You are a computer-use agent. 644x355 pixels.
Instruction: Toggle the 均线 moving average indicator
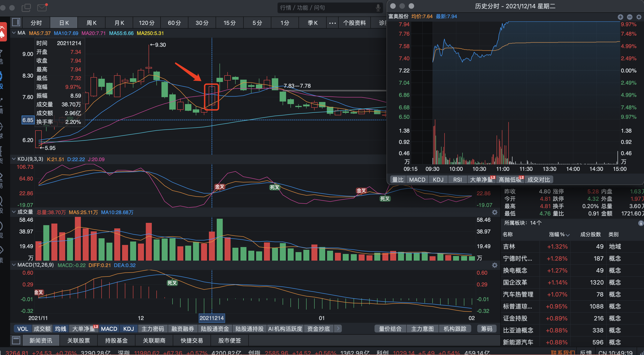(x=61, y=329)
